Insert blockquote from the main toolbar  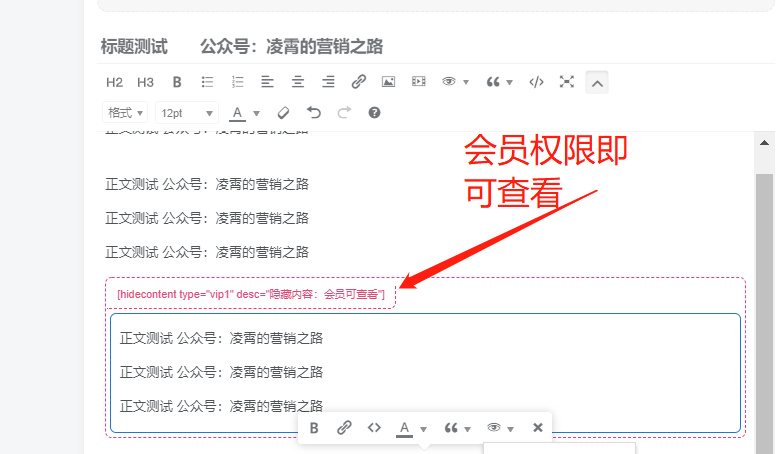point(492,82)
